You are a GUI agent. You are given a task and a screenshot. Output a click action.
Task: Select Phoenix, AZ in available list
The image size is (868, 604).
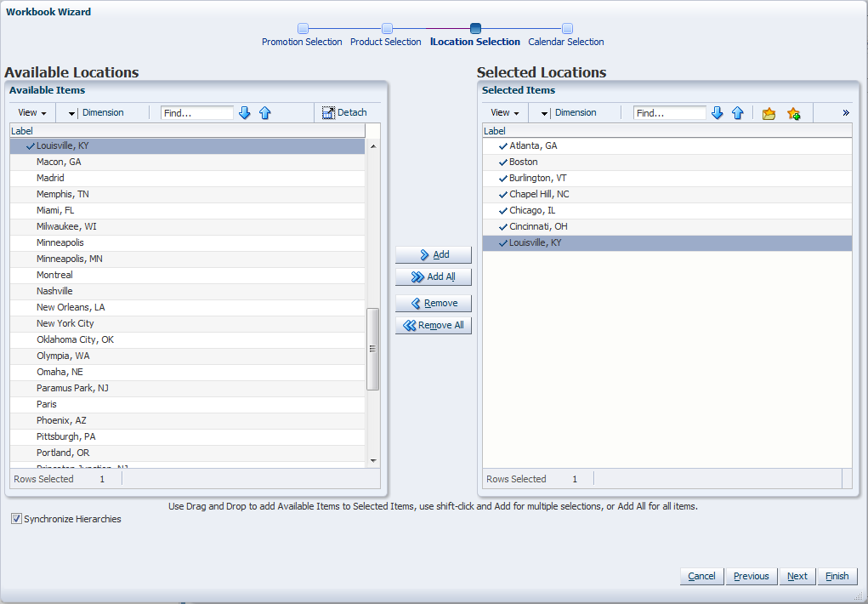coord(187,420)
